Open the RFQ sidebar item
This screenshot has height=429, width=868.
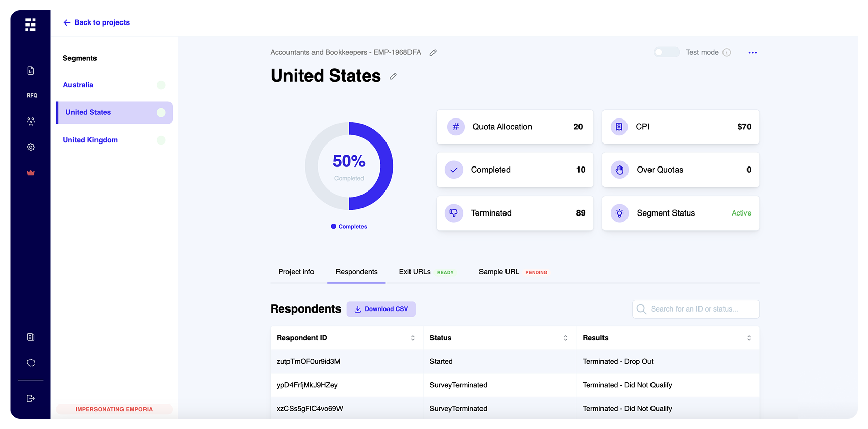click(32, 96)
